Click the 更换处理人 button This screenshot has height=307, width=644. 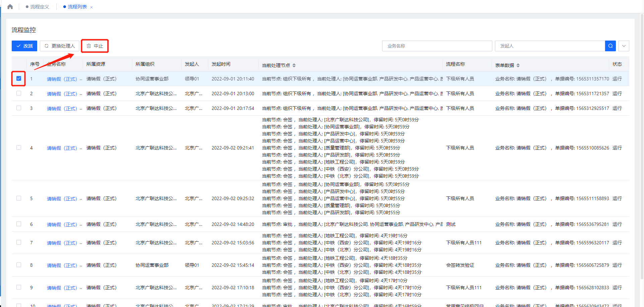(60, 46)
